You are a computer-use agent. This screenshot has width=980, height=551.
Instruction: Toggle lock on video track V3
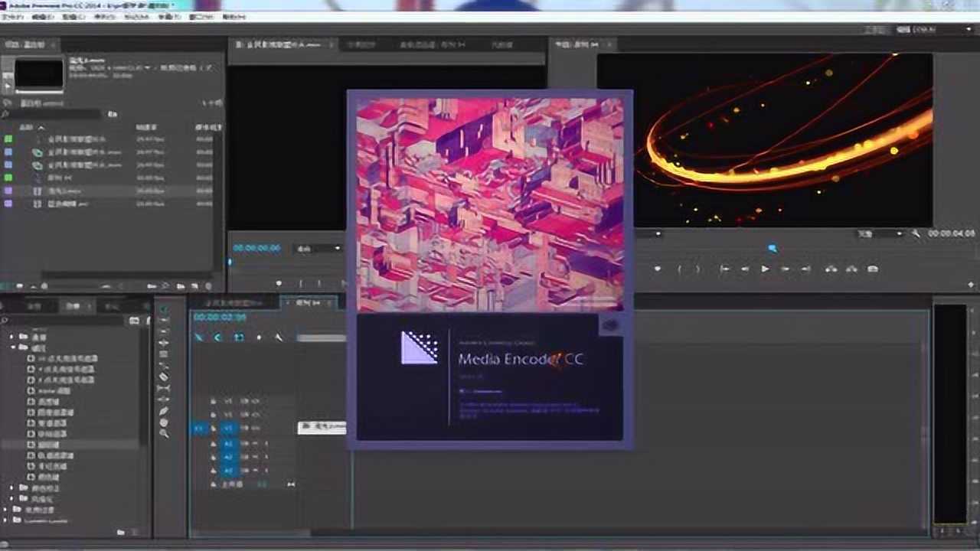click(214, 401)
